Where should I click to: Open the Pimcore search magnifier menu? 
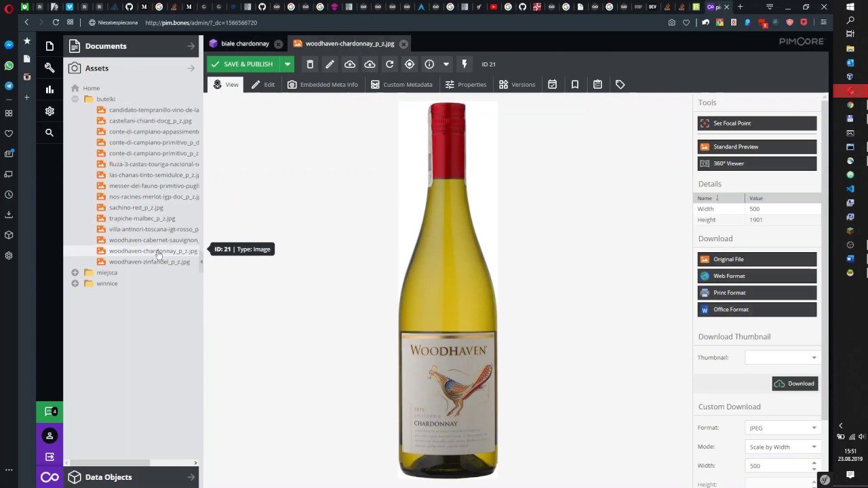tap(50, 133)
